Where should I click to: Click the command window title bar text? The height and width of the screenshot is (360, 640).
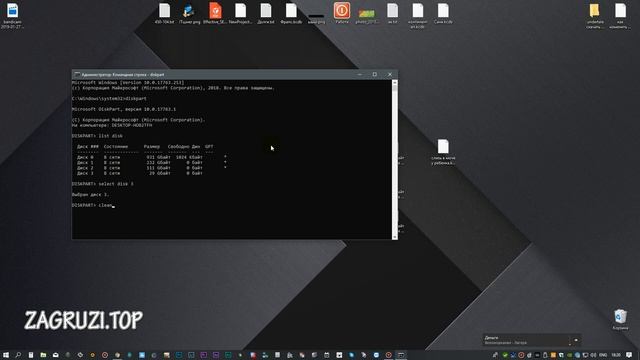point(123,75)
